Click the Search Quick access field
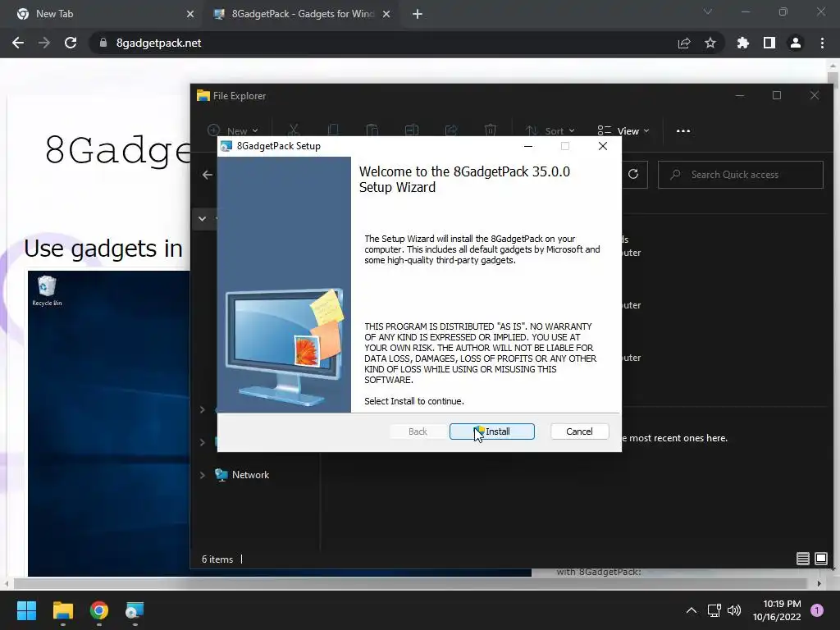 [x=741, y=175]
